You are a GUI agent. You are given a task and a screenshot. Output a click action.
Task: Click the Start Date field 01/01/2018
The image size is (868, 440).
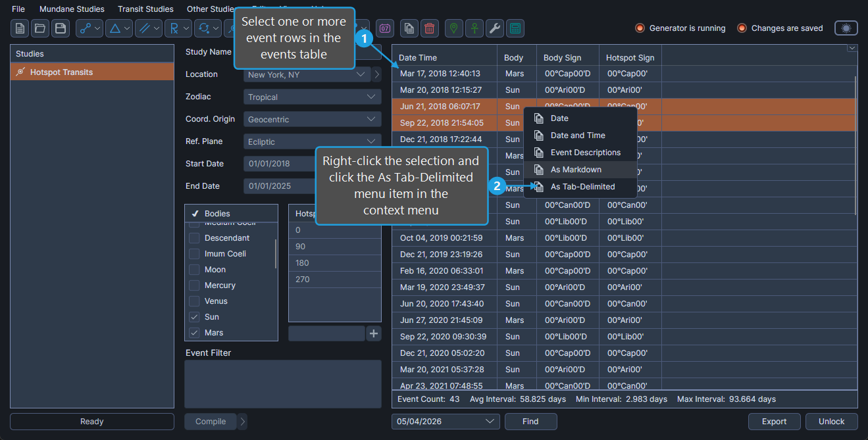[x=280, y=164]
